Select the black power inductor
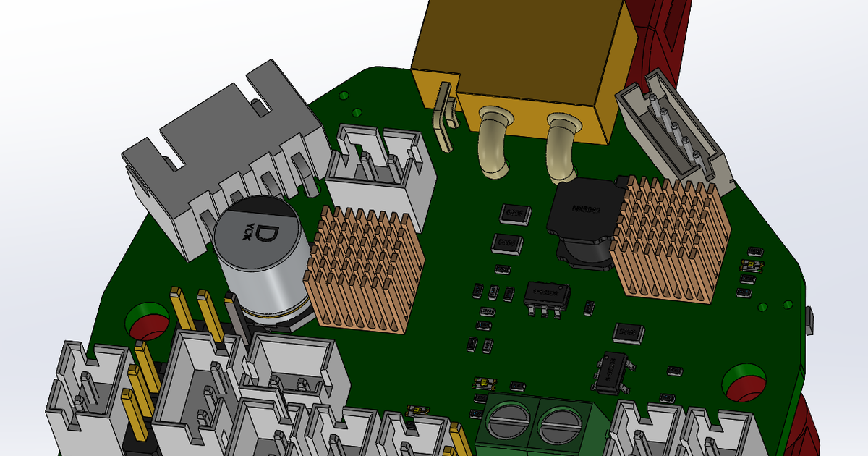This screenshot has height=456, width=868. click(x=584, y=224)
